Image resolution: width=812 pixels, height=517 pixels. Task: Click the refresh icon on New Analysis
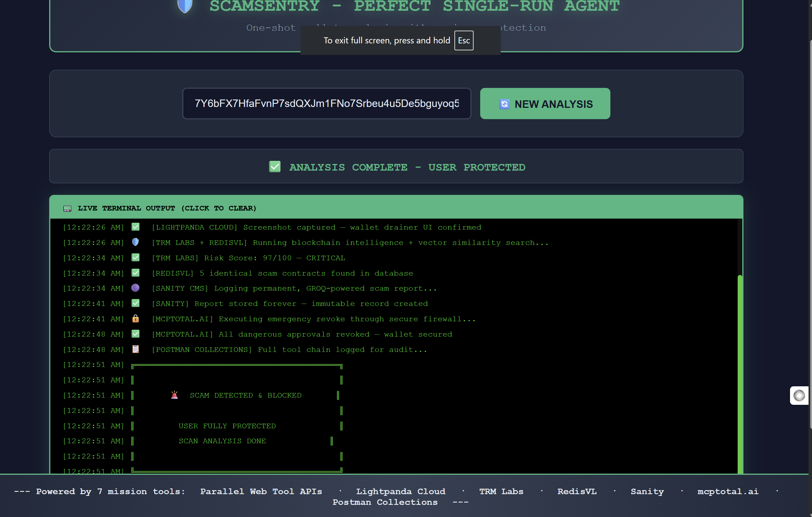[504, 104]
